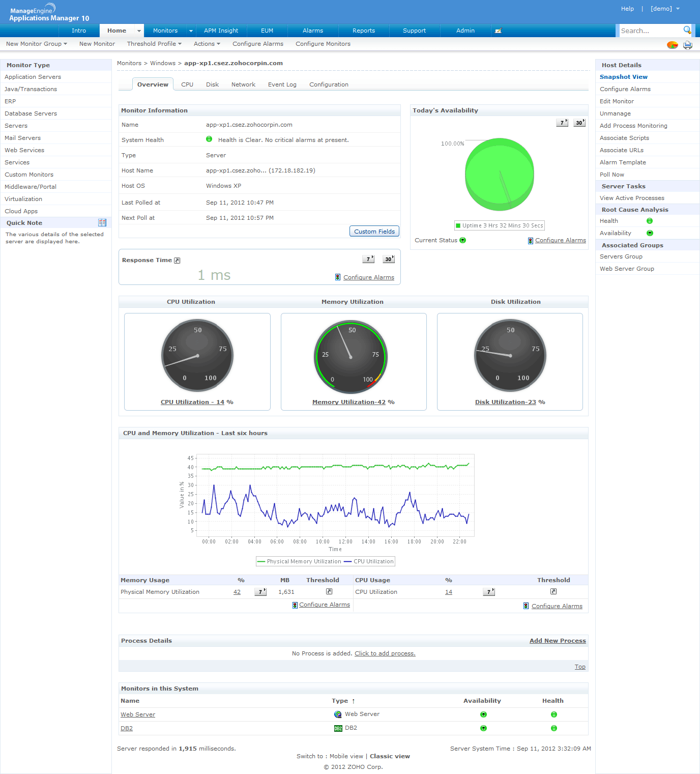This screenshot has width=700, height=774.
Task: Expand the Actions dropdown menu
Action: click(x=207, y=44)
